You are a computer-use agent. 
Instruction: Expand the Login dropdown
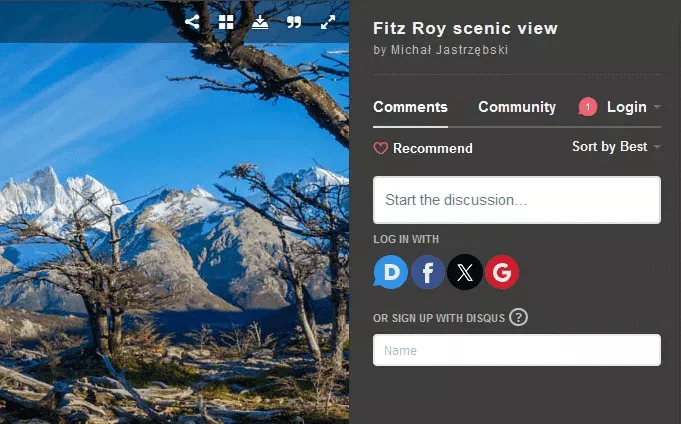(x=633, y=107)
